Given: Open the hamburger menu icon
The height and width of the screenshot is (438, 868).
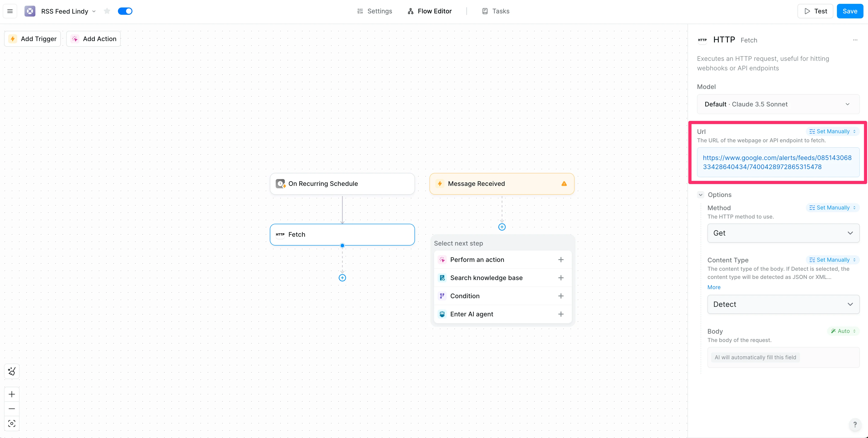Looking at the screenshot, I should click(x=10, y=11).
